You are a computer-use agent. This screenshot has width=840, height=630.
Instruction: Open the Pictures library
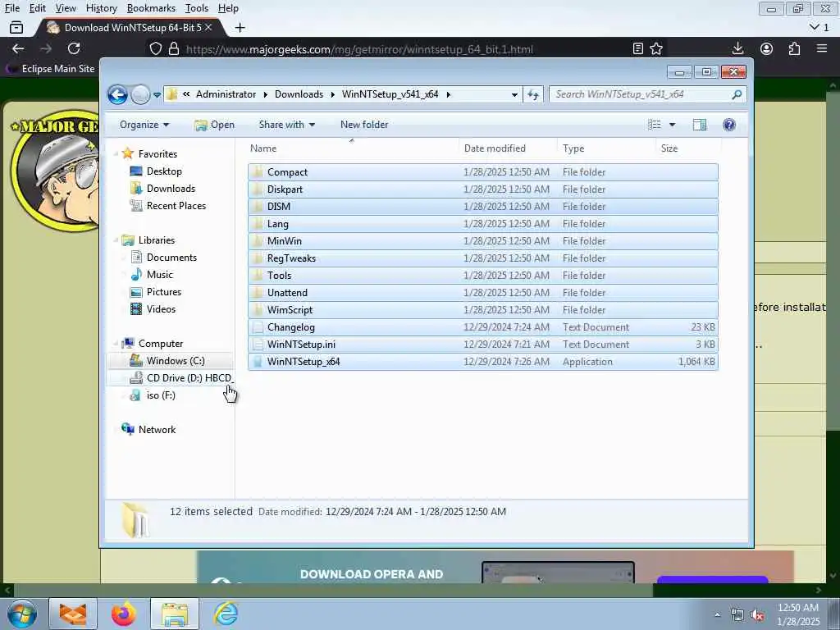(x=164, y=291)
